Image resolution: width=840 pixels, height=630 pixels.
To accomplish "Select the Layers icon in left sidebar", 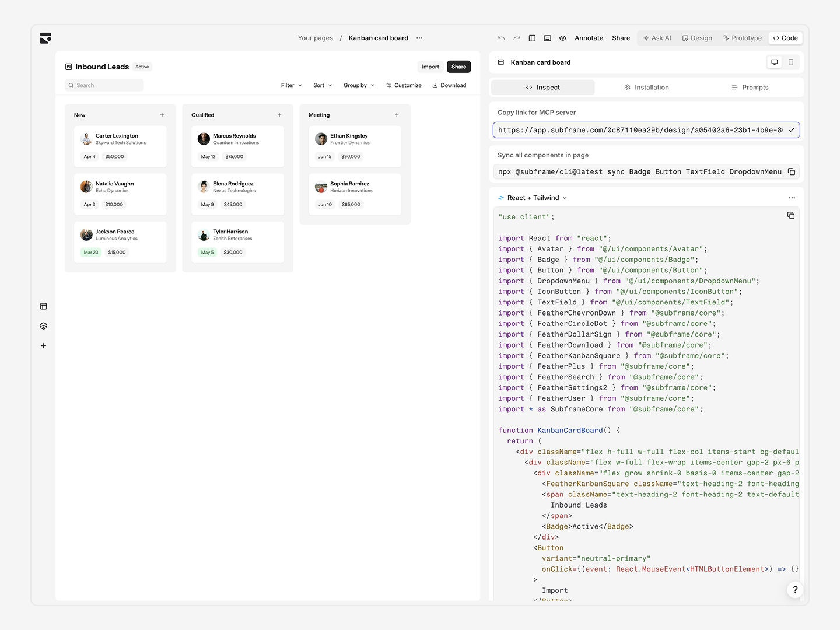I will tap(43, 325).
